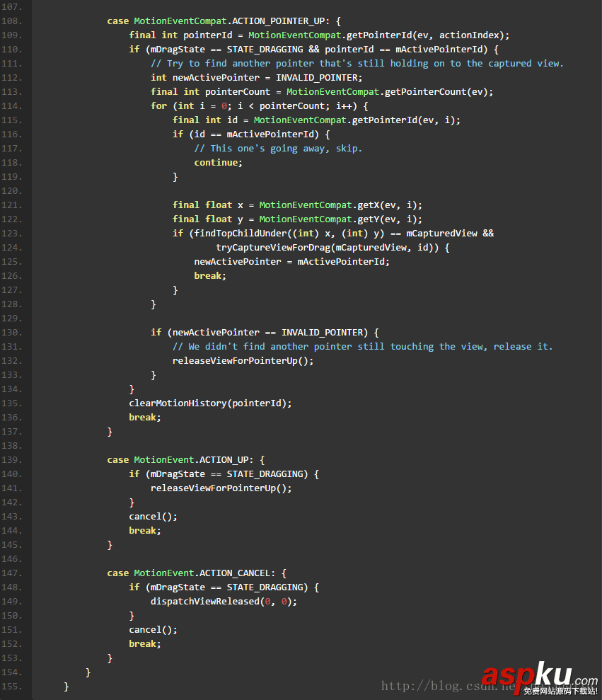Viewport: 602px width, 700px height.
Task: Click the 'for' loop keyword on line 114
Action: (x=158, y=105)
